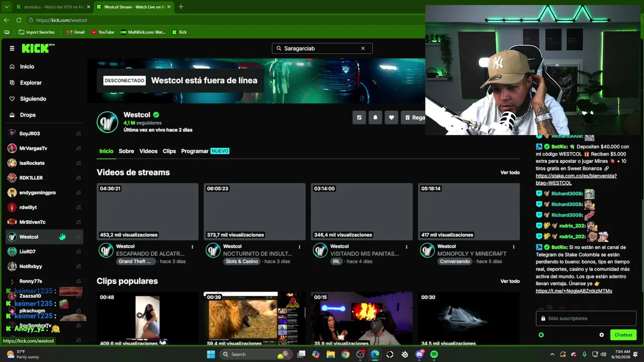Open SoyJR03 channel in sidebar
This screenshot has width=644, height=362.
[44, 133]
